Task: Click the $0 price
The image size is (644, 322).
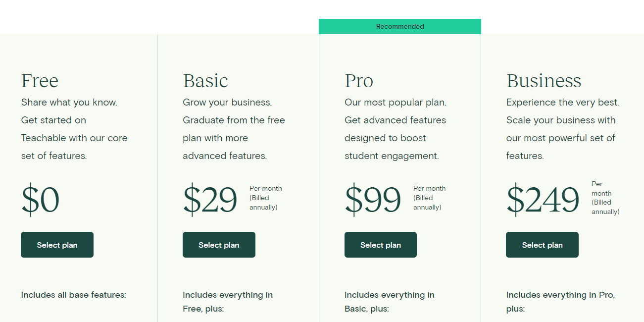Action: 40,199
